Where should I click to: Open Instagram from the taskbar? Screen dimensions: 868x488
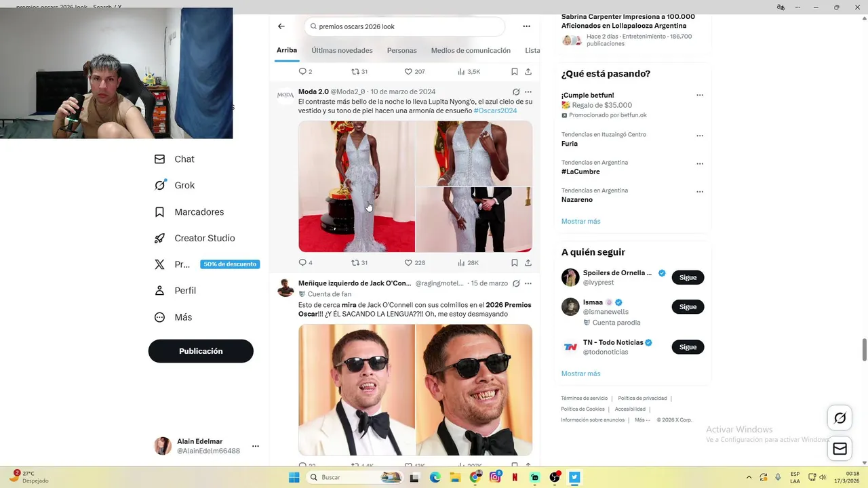coord(496,477)
